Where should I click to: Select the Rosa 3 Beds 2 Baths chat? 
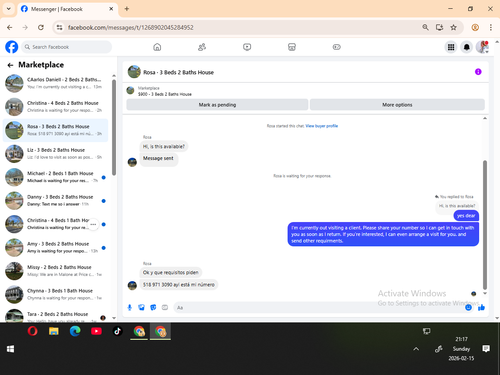pyautogui.click(x=55, y=130)
